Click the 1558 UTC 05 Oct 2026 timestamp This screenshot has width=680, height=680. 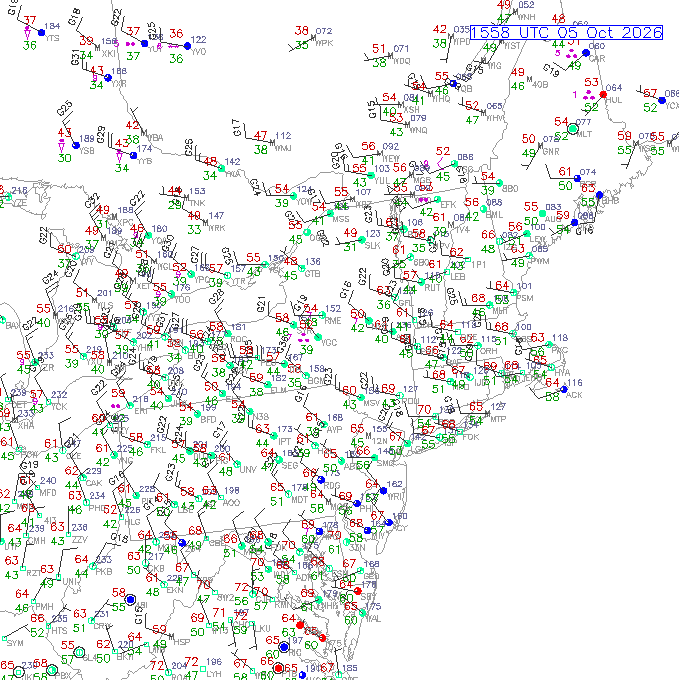[566, 33]
